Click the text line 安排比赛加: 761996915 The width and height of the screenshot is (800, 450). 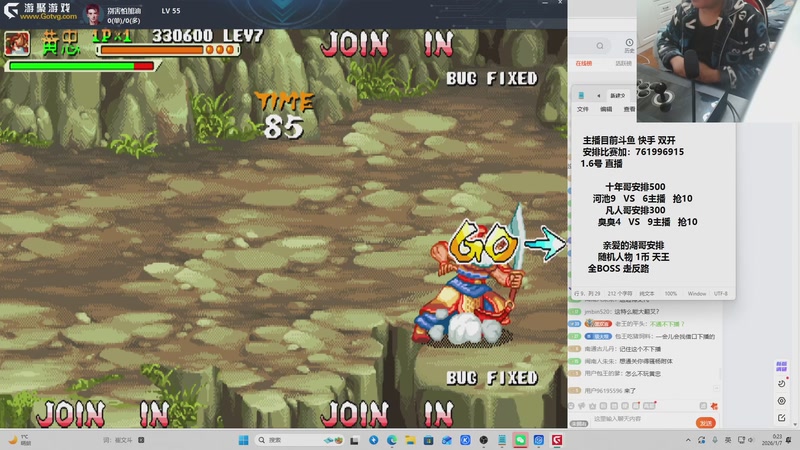(x=633, y=152)
